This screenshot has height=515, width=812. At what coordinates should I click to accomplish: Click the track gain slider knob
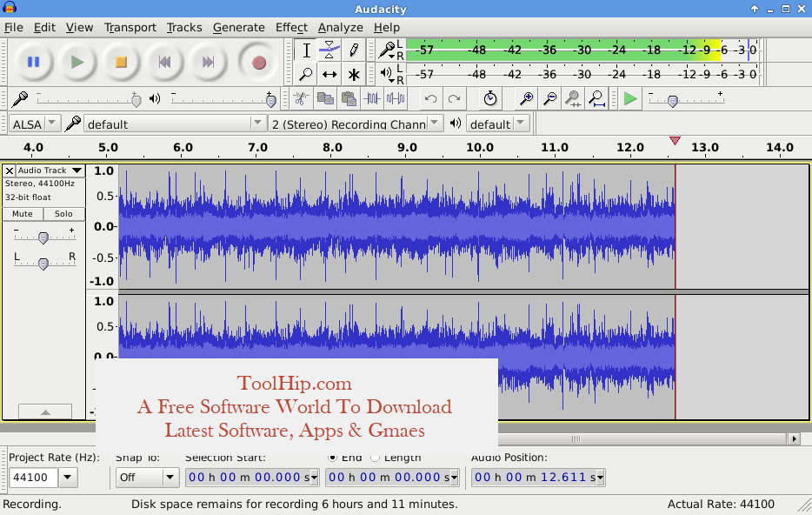43,237
